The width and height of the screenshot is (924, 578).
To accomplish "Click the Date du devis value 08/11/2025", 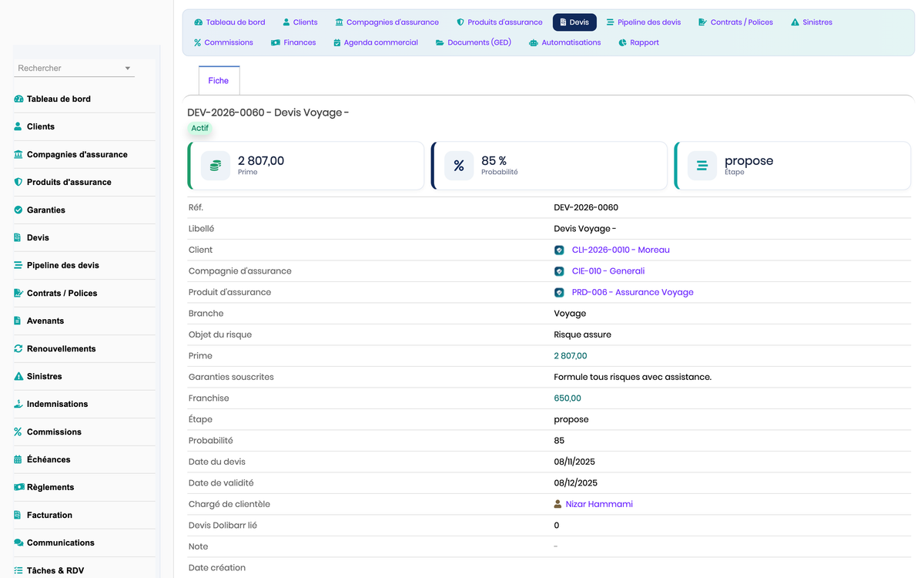I will tap(574, 462).
